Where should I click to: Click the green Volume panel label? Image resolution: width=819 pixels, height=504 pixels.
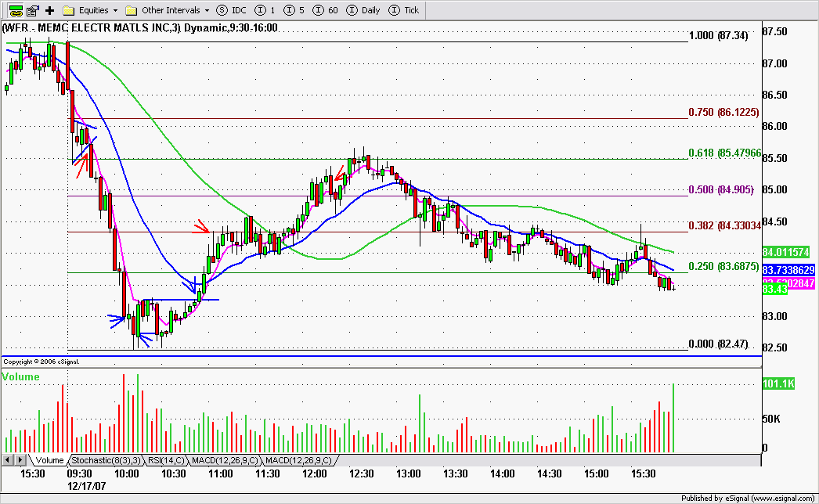coord(21,376)
